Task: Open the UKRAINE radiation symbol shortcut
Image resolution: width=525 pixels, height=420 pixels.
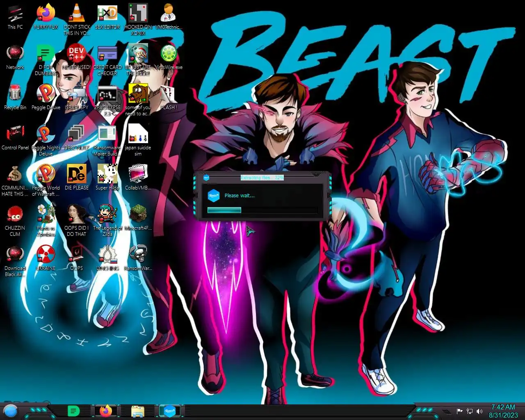Action: [46, 258]
